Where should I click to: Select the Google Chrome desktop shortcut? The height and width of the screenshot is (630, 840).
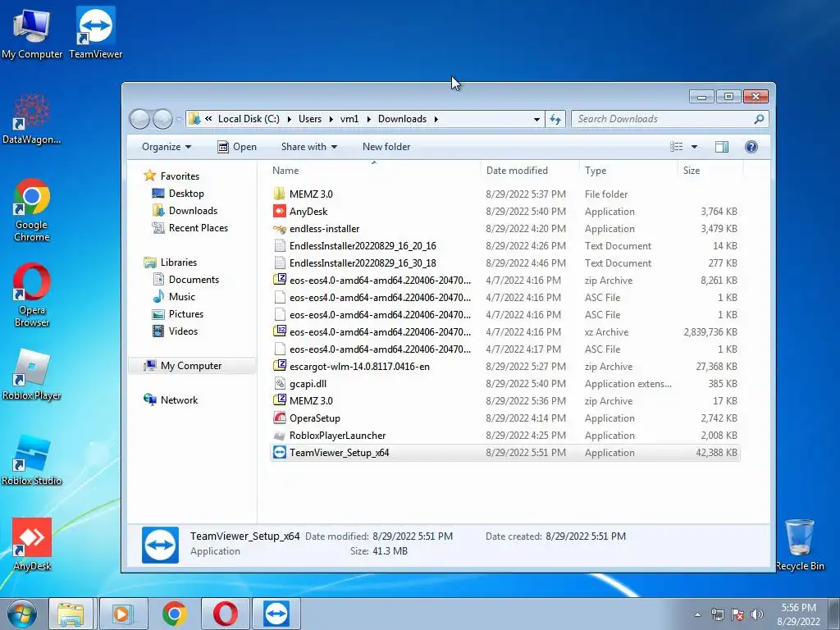point(32,210)
